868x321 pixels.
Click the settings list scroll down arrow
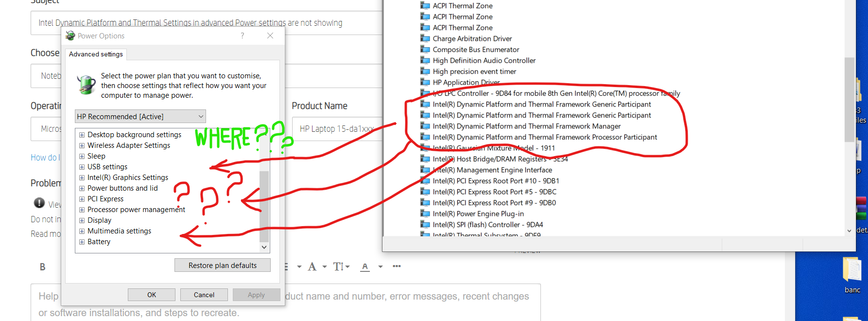pos(264,247)
